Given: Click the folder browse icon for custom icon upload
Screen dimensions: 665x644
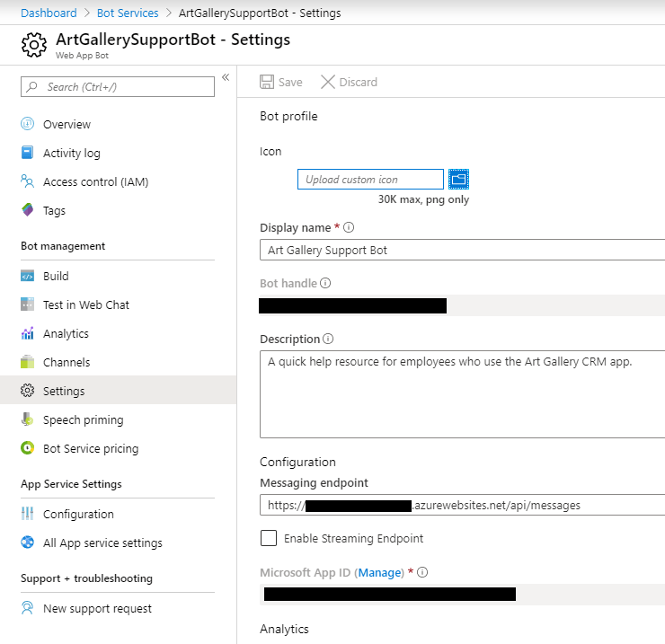Looking at the screenshot, I should 459,180.
